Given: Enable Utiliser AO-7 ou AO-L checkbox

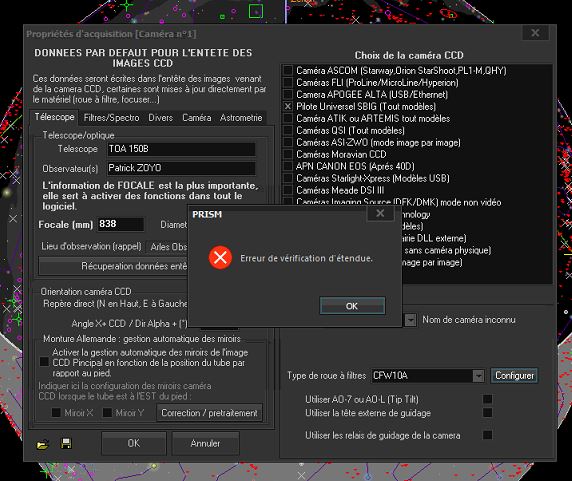Looking at the screenshot, I should pos(487,399).
